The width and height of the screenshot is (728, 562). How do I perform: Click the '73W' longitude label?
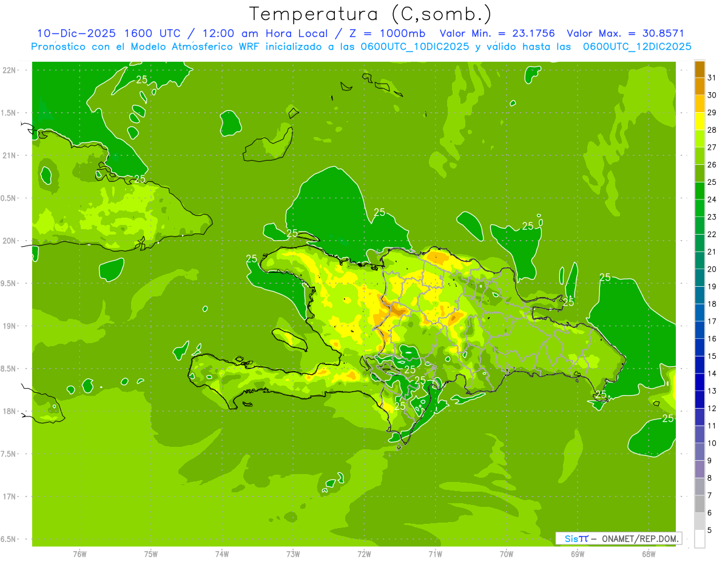(x=293, y=554)
